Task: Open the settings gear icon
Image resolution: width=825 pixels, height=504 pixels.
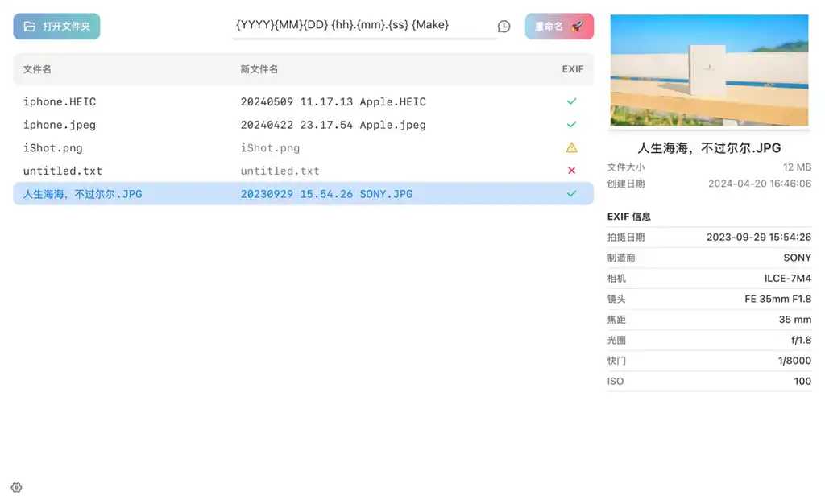Action: coord(17,487)
